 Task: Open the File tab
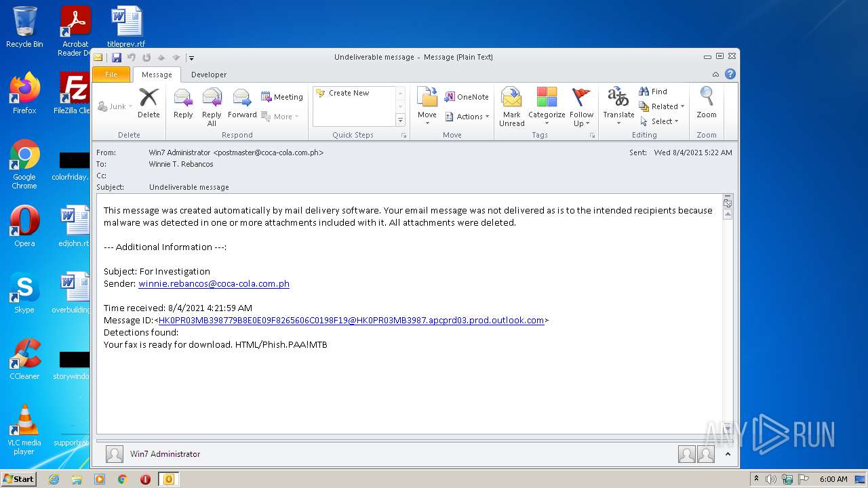(x=111, y=75)
